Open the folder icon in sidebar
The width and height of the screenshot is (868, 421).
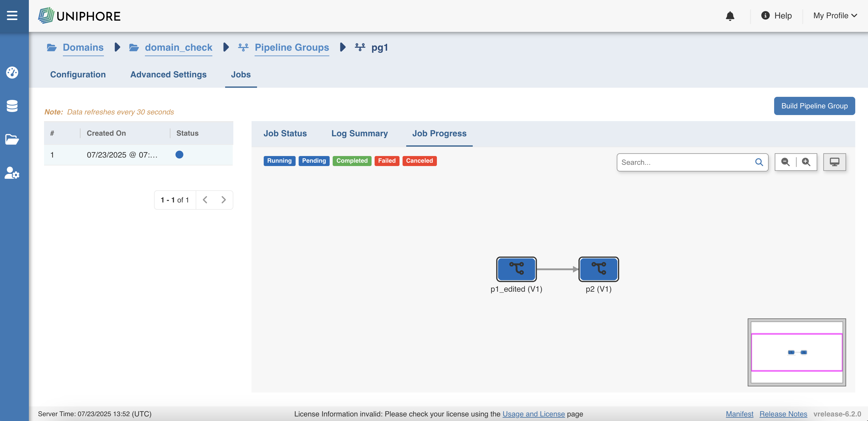[12, 139]
